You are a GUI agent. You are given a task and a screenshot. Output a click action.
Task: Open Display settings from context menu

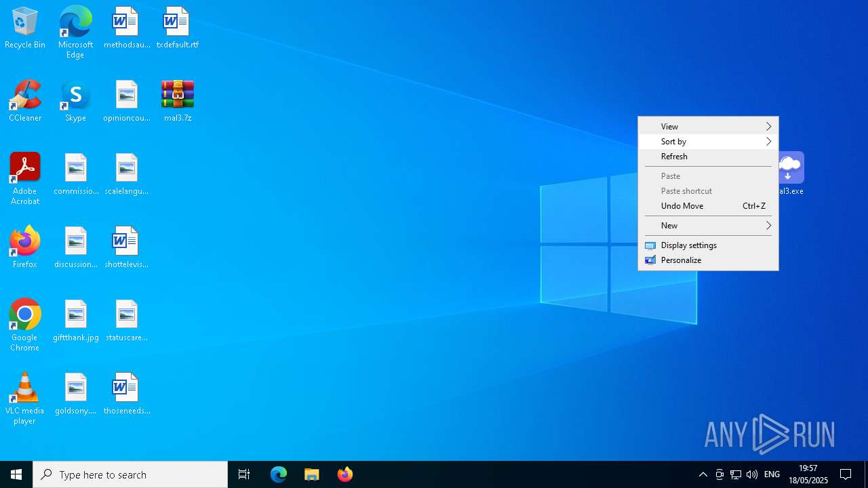click(708, 245)
